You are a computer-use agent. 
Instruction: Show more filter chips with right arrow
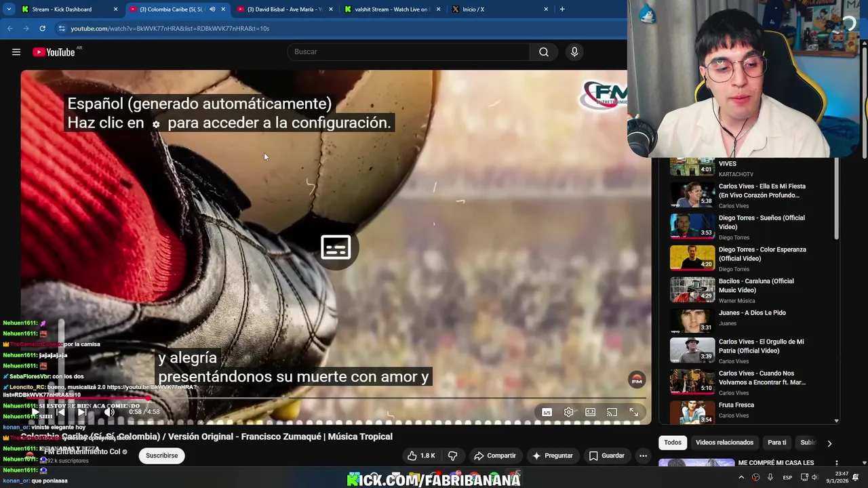(829, 443)
